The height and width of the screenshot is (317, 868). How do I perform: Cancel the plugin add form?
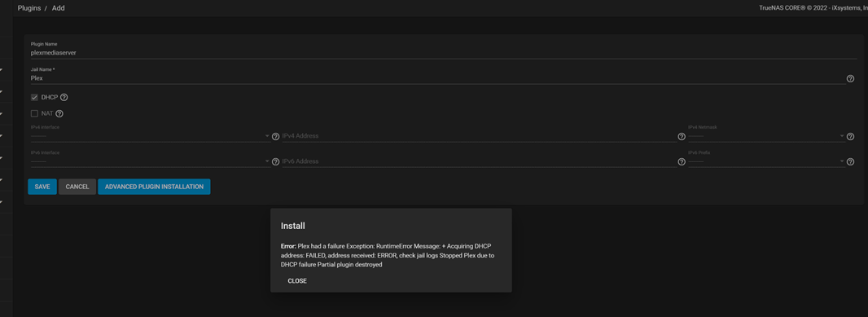point(77,187)
